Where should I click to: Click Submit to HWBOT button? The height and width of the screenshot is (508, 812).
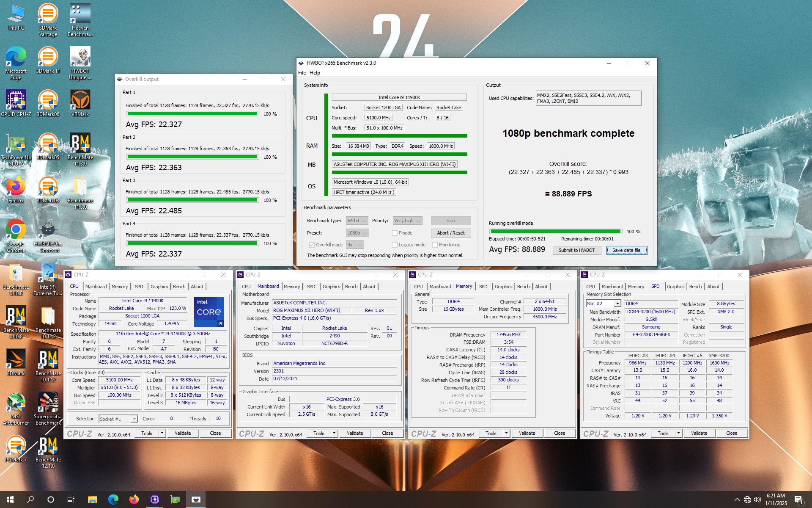[576, 250]
